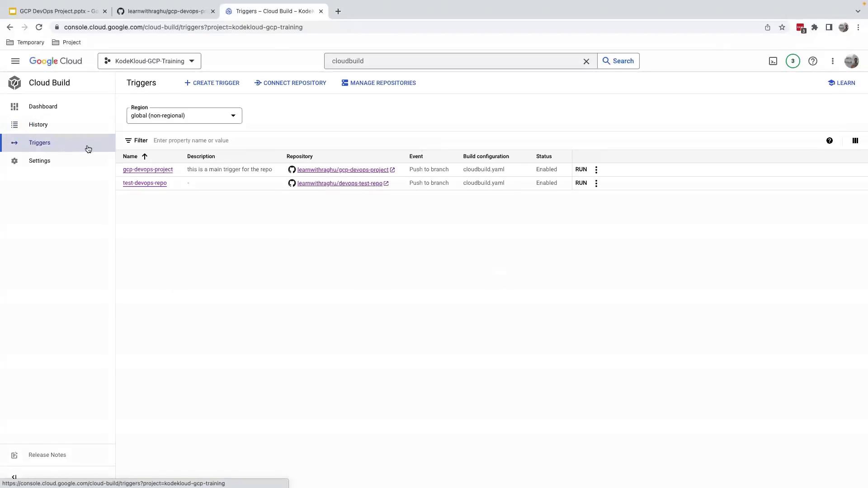Open more actions for test-devops-repo trigger
Viewport: 868px width, 488px height.
pos(596,183)
